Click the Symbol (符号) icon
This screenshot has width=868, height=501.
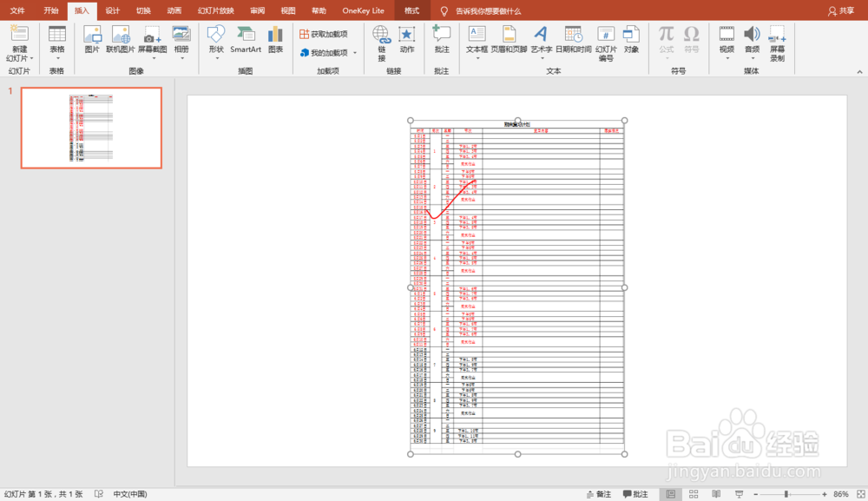click(x=692, y=35)
